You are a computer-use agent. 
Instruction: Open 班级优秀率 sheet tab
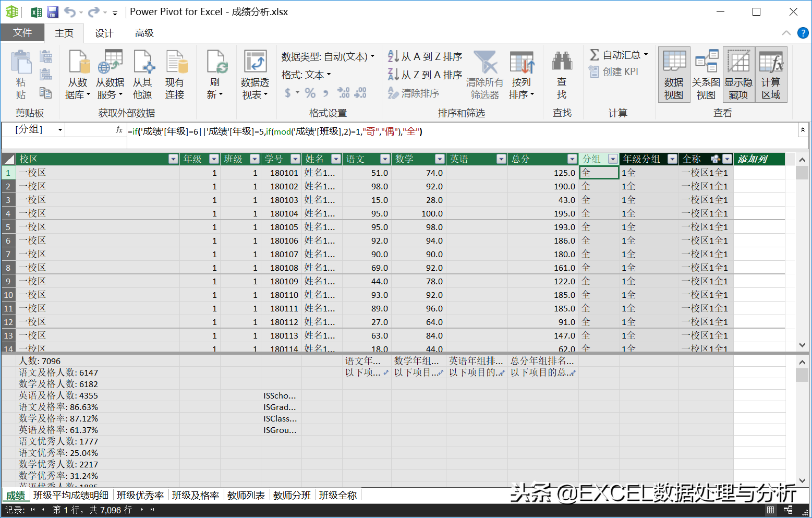click(x=140, y=495)
